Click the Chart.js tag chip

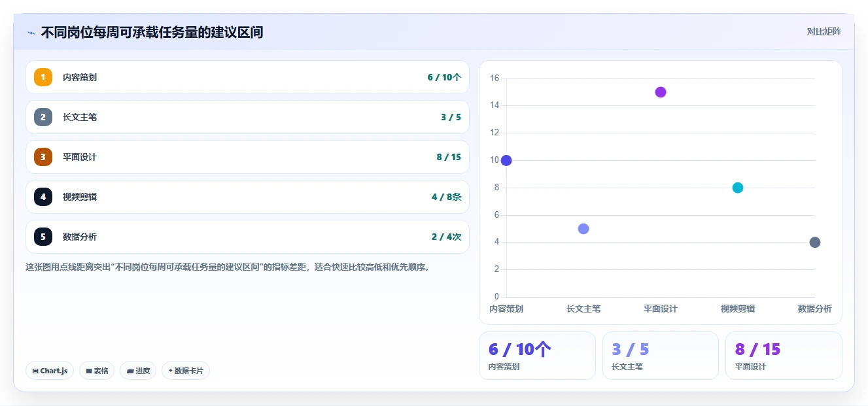pyautogui.click(x=50, y=371)
